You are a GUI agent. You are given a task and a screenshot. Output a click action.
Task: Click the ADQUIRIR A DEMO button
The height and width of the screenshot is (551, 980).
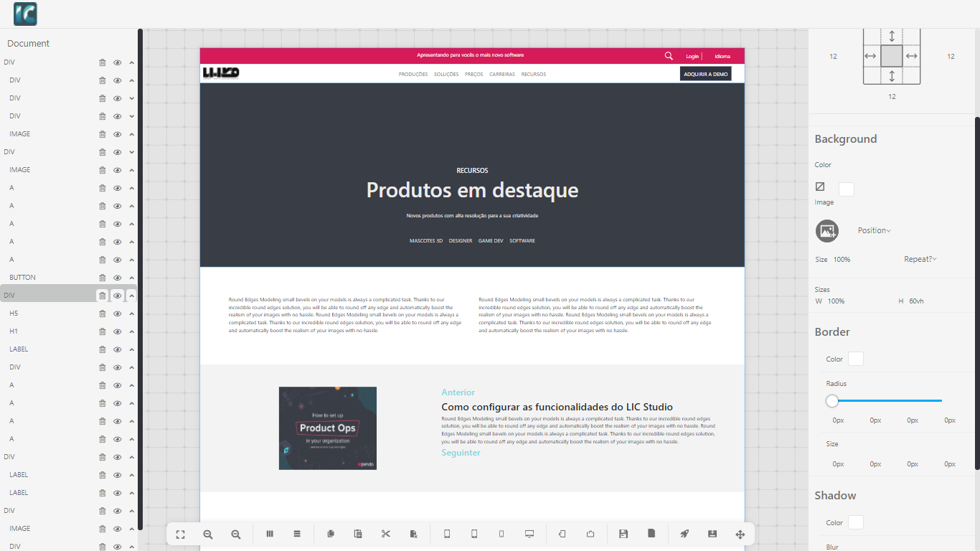pos(706,74)
